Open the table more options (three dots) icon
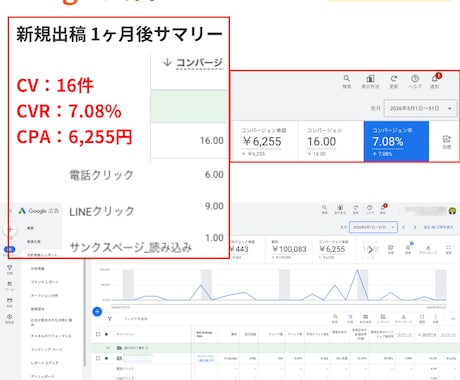 pyautogui.click(x=435, y=317)
